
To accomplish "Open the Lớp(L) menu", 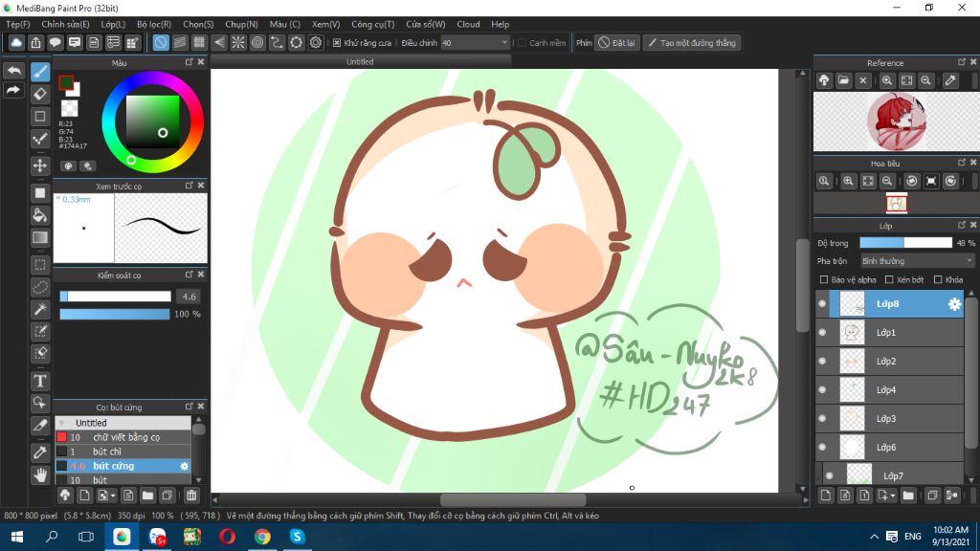I will click(113, 24).
